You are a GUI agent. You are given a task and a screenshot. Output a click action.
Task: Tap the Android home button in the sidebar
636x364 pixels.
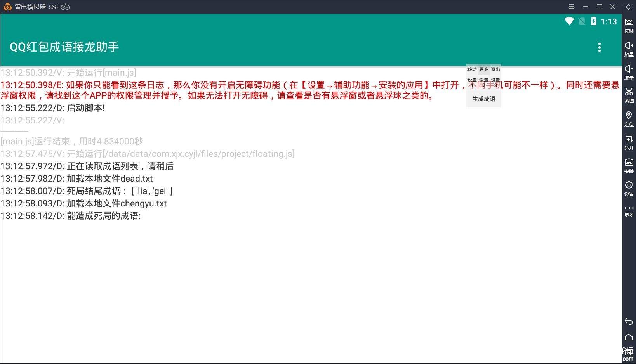pyautogui.click(x=629, y=337)
